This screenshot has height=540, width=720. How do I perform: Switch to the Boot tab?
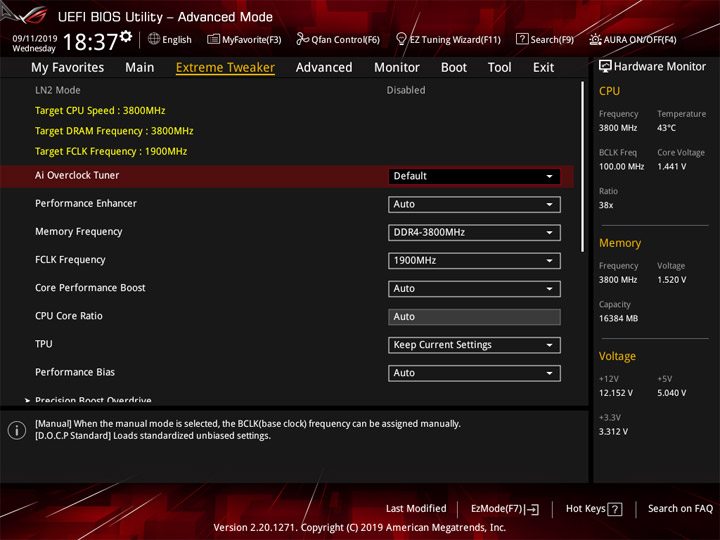(454, 68)
